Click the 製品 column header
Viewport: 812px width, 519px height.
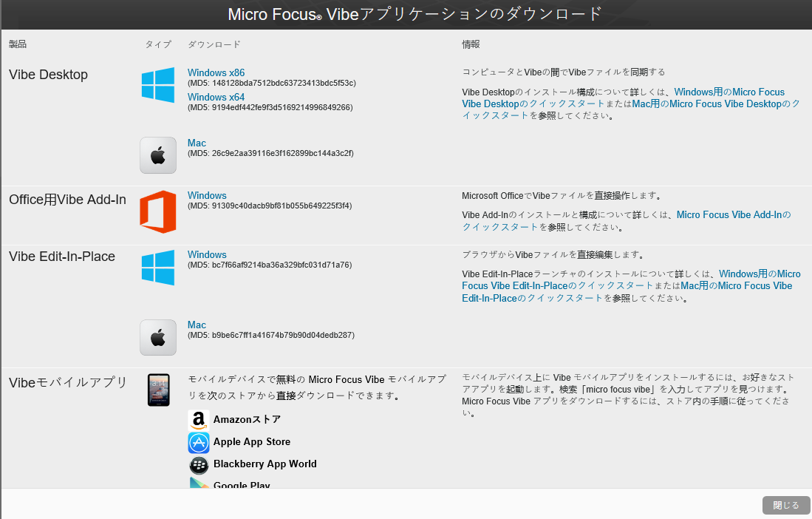(18, 44)
